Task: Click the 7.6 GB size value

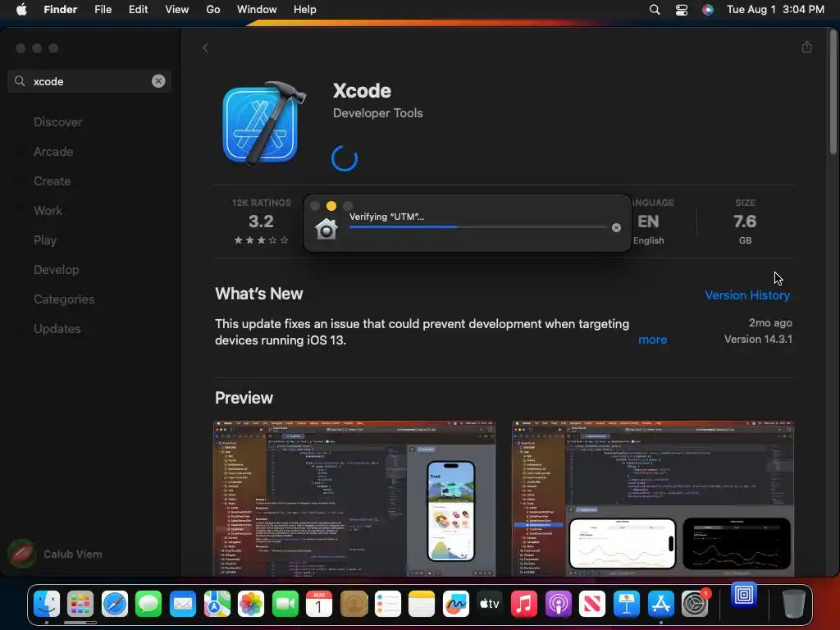Action: coord(745,221)
